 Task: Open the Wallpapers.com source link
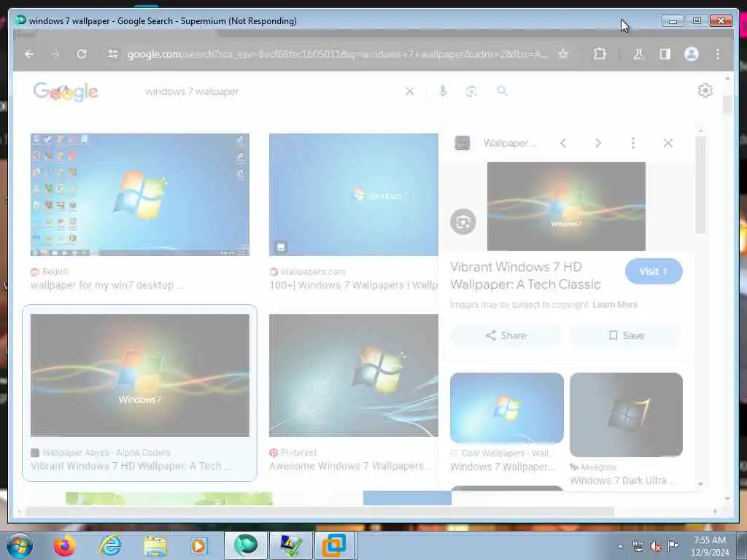point(307,271)
